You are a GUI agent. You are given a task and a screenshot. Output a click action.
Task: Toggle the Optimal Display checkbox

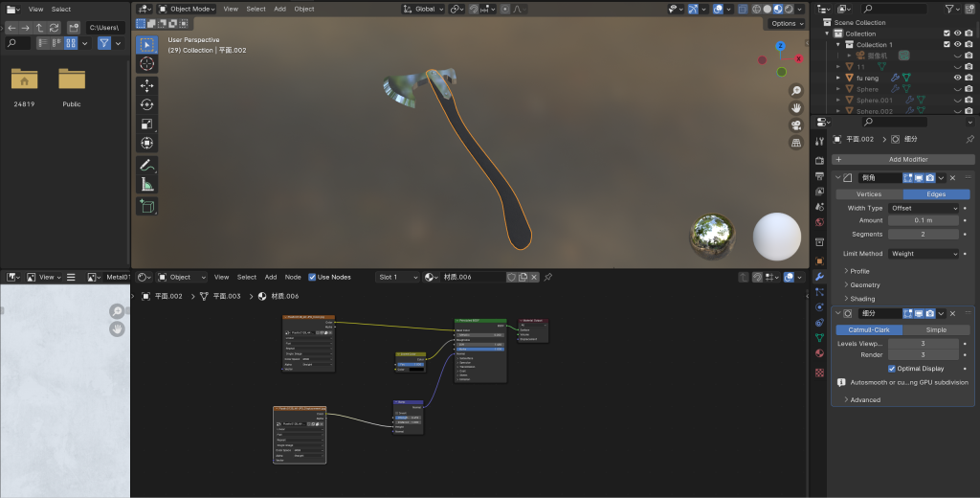(892, 369)
